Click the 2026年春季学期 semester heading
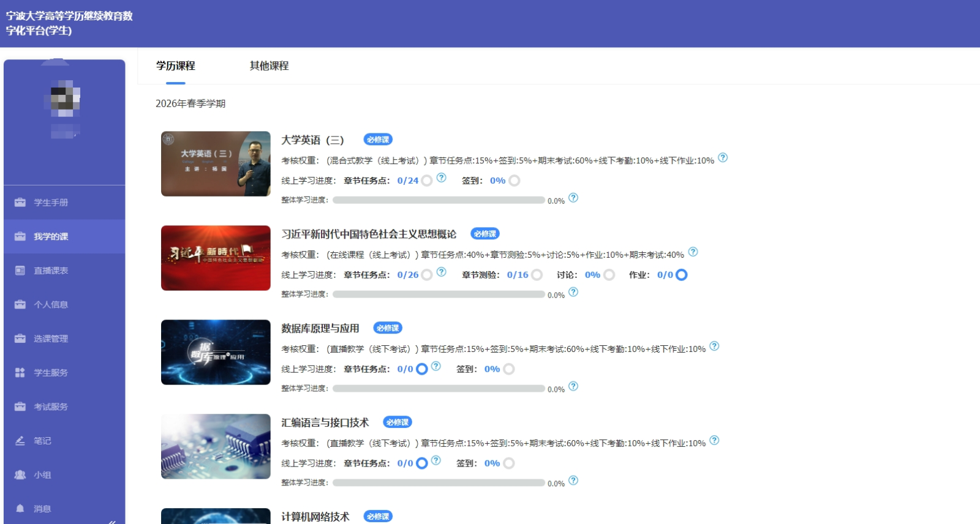 [x=190, y=103]
